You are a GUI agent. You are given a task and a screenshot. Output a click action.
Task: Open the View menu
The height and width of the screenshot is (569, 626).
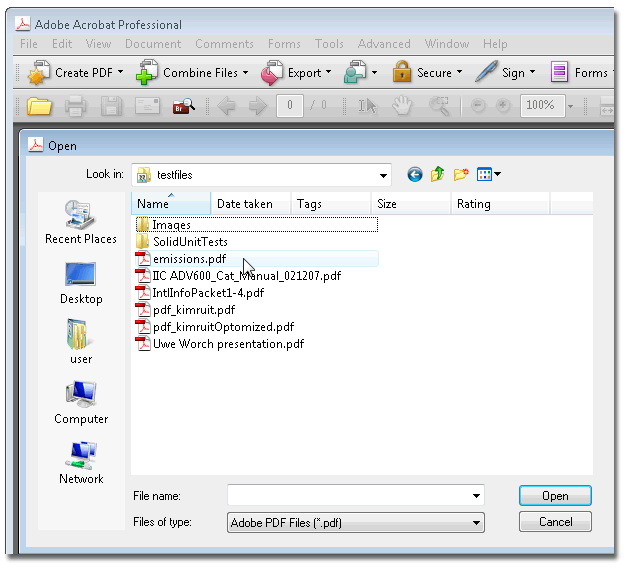(98, 44)
